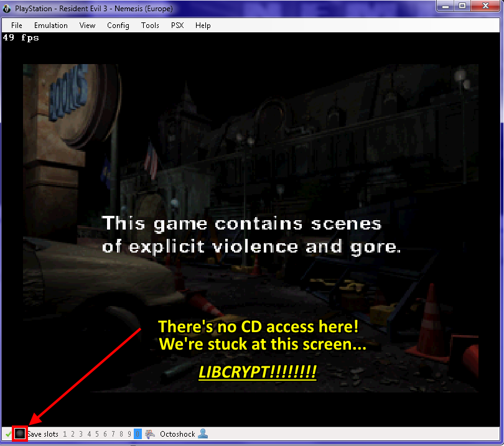This screenshot has height=446, width=504.
Task: Click the BizHawk application icon in title bar
Action: coord(6,9)
